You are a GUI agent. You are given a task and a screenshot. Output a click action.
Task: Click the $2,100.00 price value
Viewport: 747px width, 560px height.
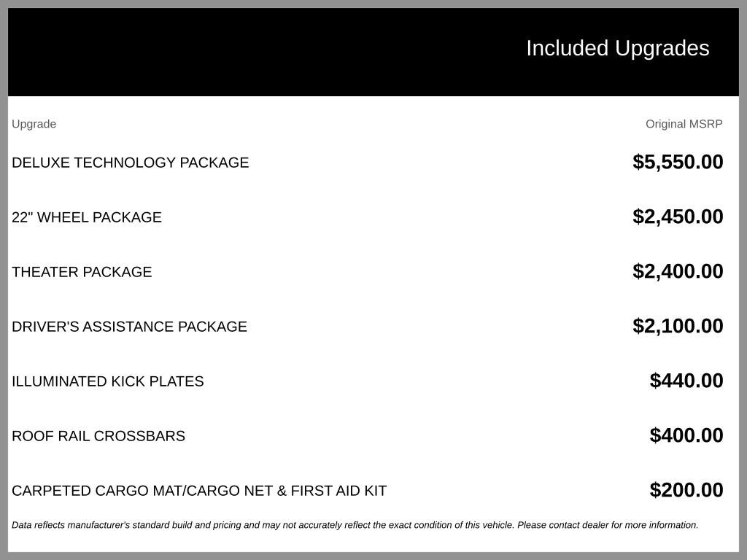(678, 326)
